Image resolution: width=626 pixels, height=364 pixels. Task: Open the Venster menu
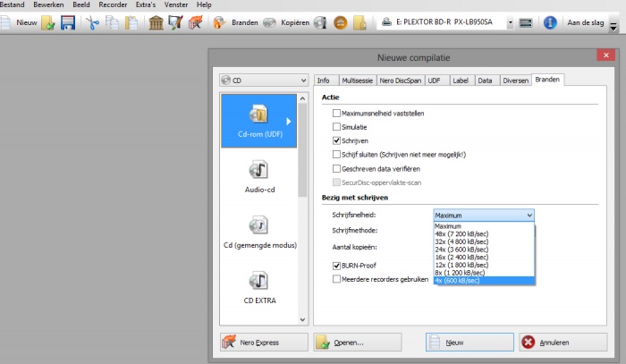[176, 4]
